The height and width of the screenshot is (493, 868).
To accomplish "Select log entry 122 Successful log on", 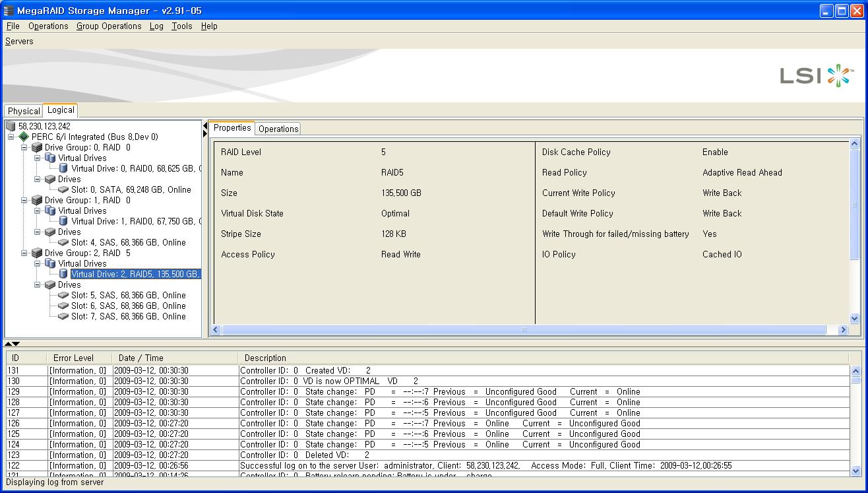I will pyautogui.click(x=428, y=465).
